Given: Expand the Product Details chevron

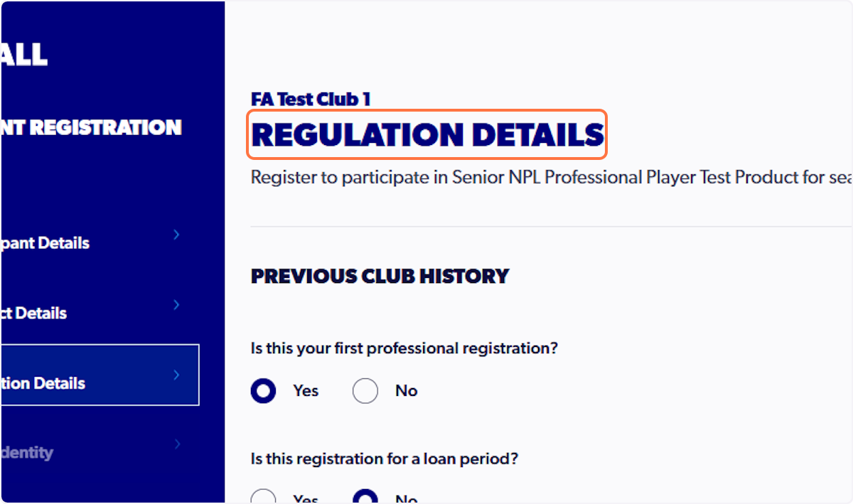Looking at the screenshot, I should [x=176, y=304].
